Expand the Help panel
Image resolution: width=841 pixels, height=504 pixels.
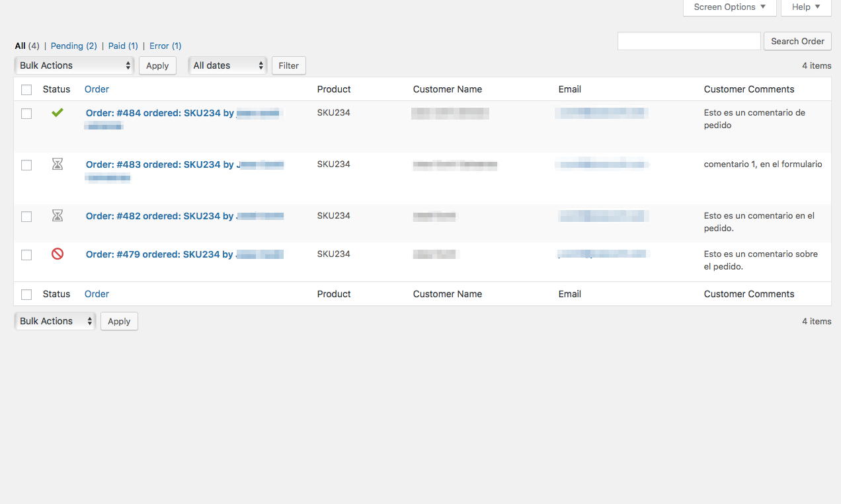click(806, 7)
